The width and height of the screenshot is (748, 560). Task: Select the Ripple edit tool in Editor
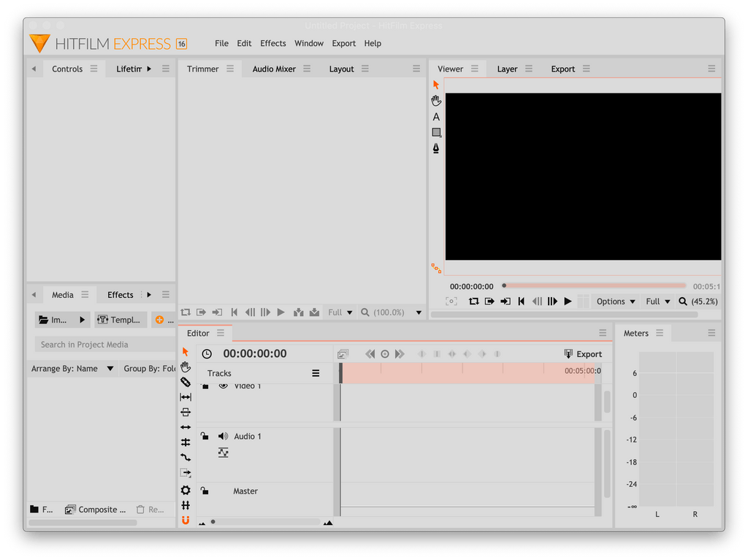point(186,427)
